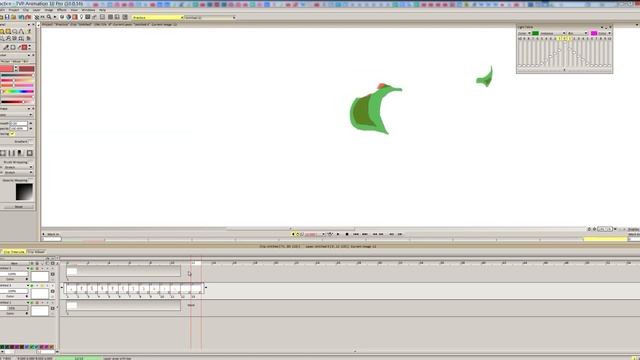Toggle visibility of the top timeline layer
640x360 pixels.
point(32,269)
